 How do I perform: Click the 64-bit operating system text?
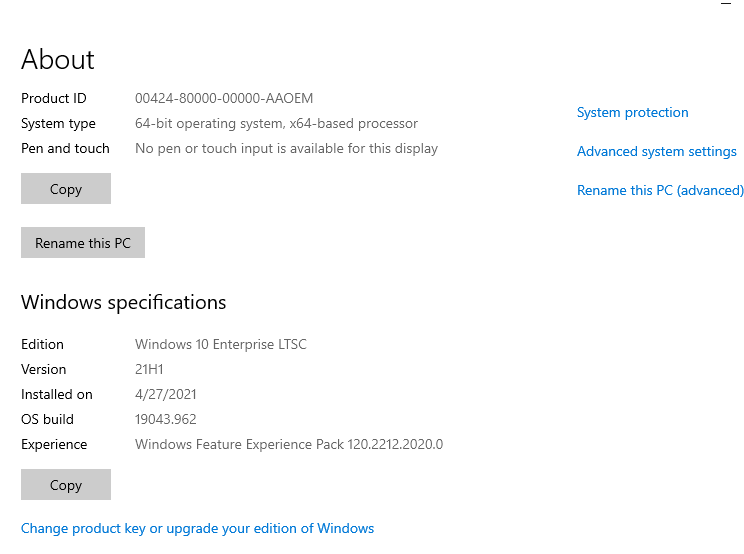coord(276,123)
